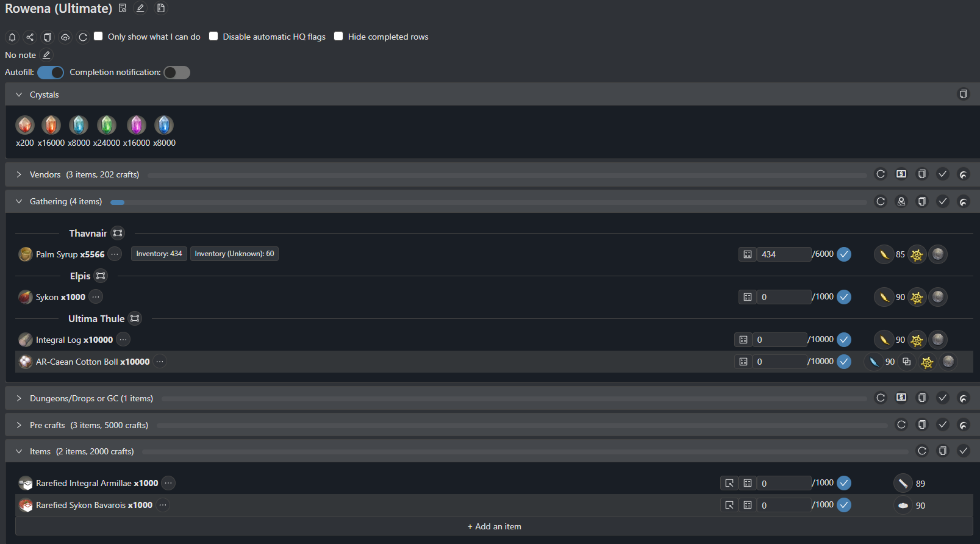Image resolution: width=980 pixels, height=544 pixels.
Task: Click the gray sphere icon in Integral Log row
Action: point(938,339)
